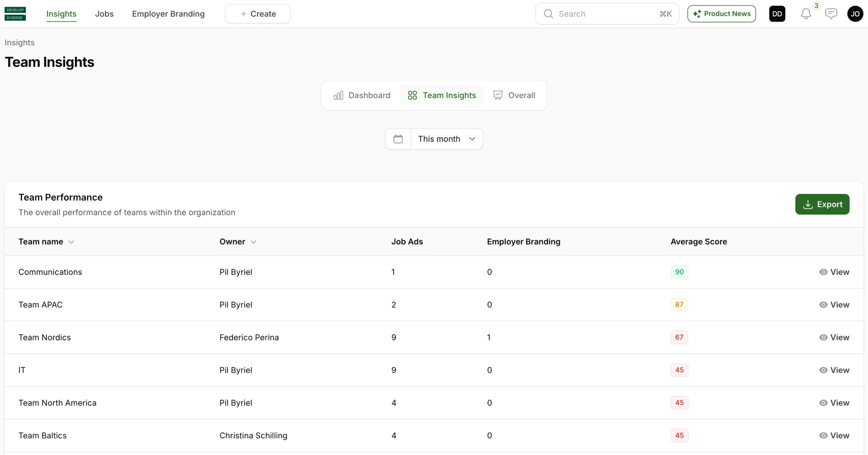Open the Owner column sort chevron
Image resolution: width=868 pixels, height=455 pixels.
tap(253, 242)
